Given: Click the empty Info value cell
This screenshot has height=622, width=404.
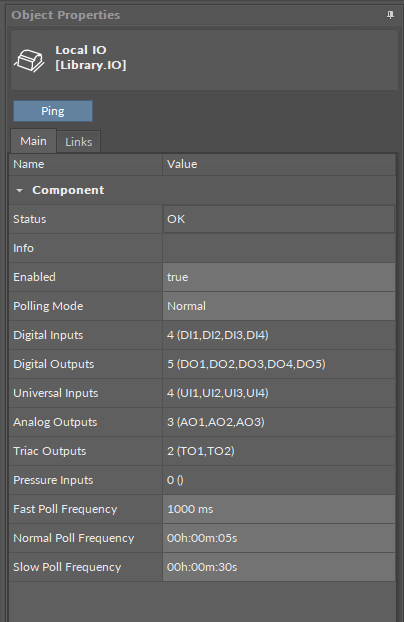Looking at the screenshot, I should pyautogui.click(x=279, y=248).
